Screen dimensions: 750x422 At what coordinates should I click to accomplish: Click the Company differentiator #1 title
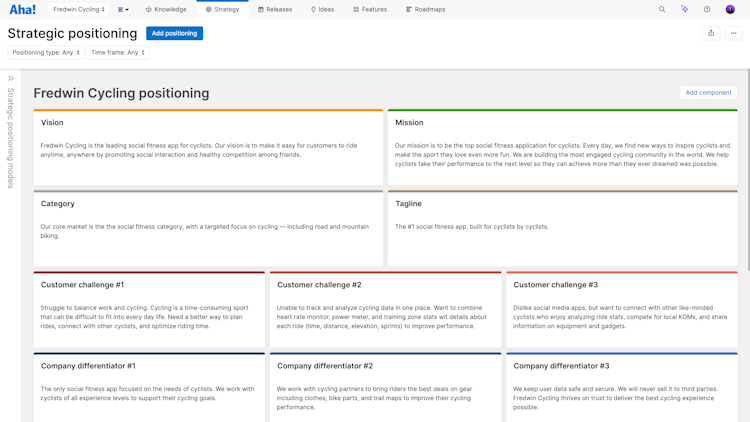(88, 366)
